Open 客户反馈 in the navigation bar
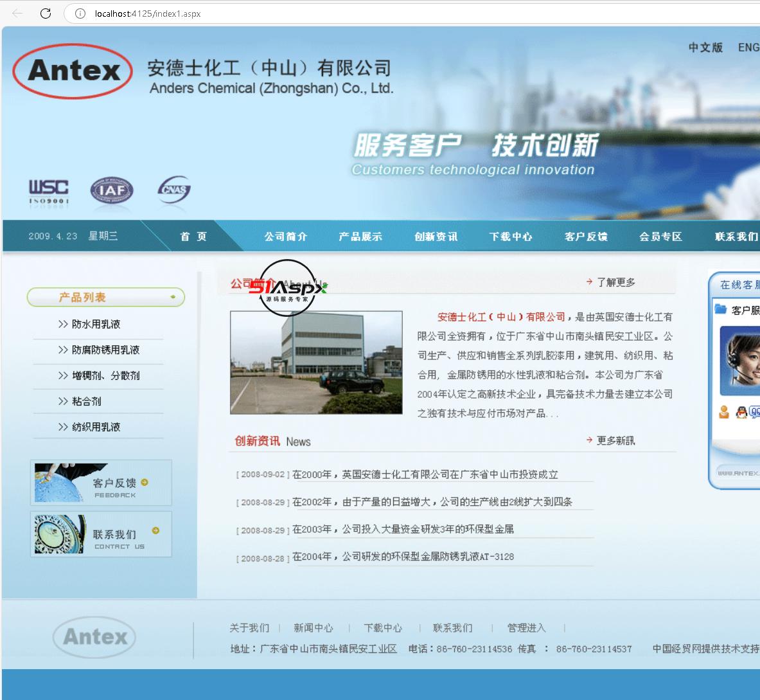The height and width of the screenshot is (700, 760). pos(586,237)
